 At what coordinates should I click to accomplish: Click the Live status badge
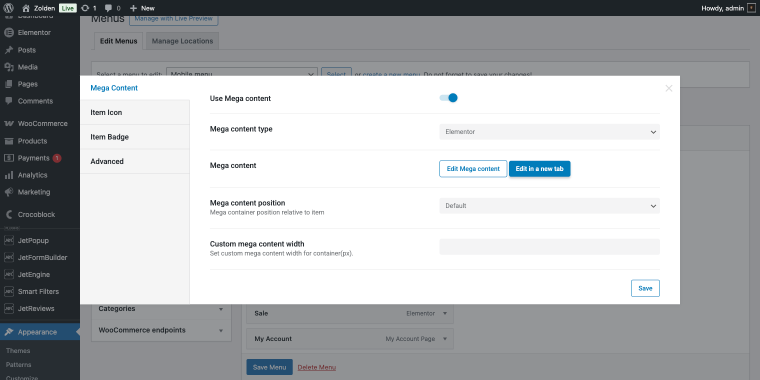tap(68, 8)
